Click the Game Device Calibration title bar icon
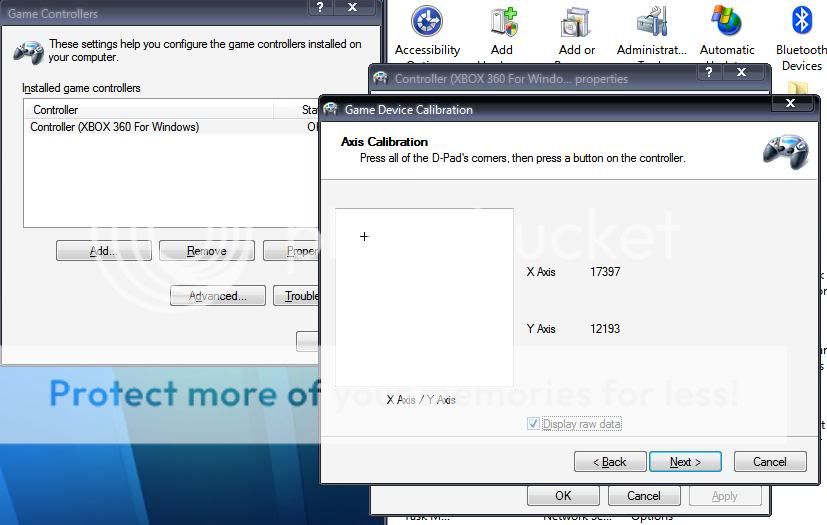 tap(331, 109)
